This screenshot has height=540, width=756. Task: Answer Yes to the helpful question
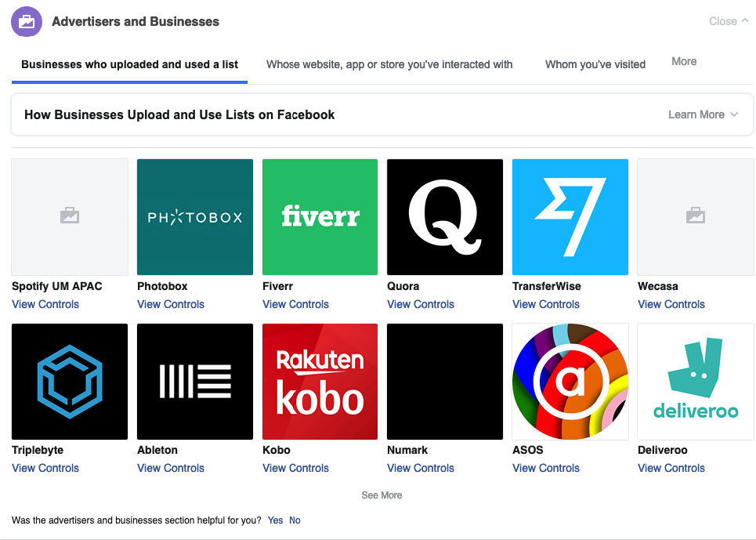pos(275,520)
